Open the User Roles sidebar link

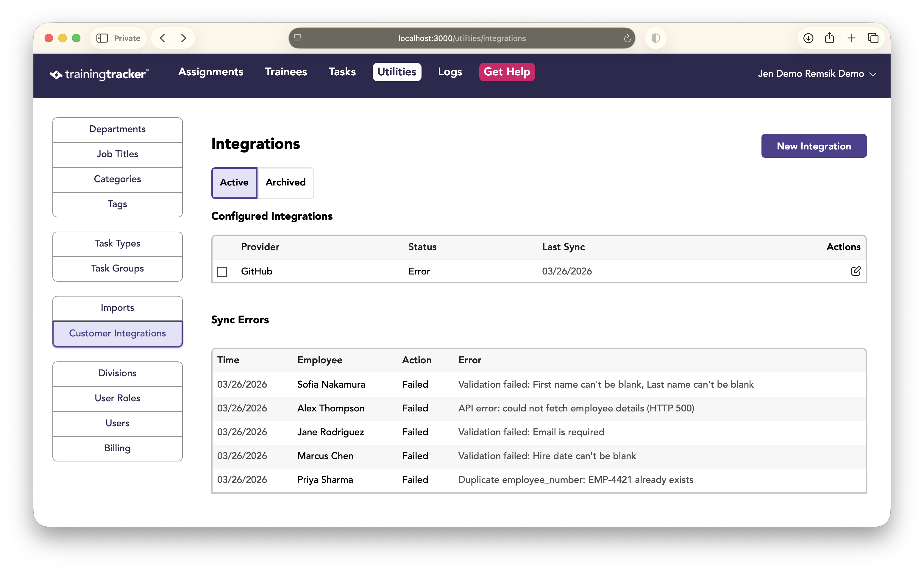(118, 398)
